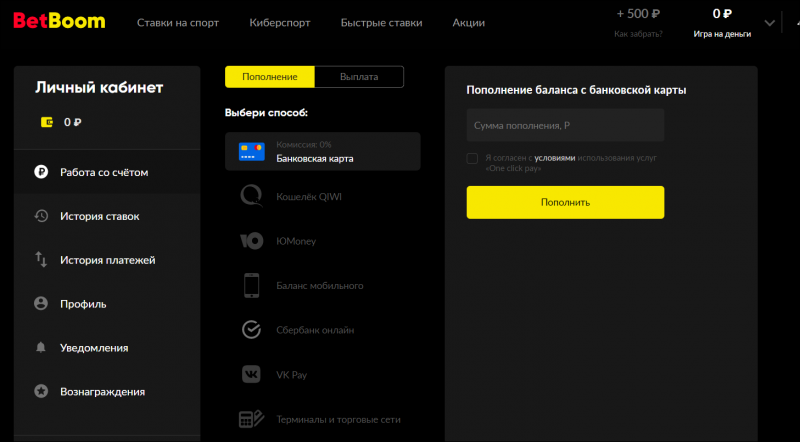Pick the mobile balance phone icon
Viewport: 800px width, 442px height.
pyautogui.click(x=252, y=285)
